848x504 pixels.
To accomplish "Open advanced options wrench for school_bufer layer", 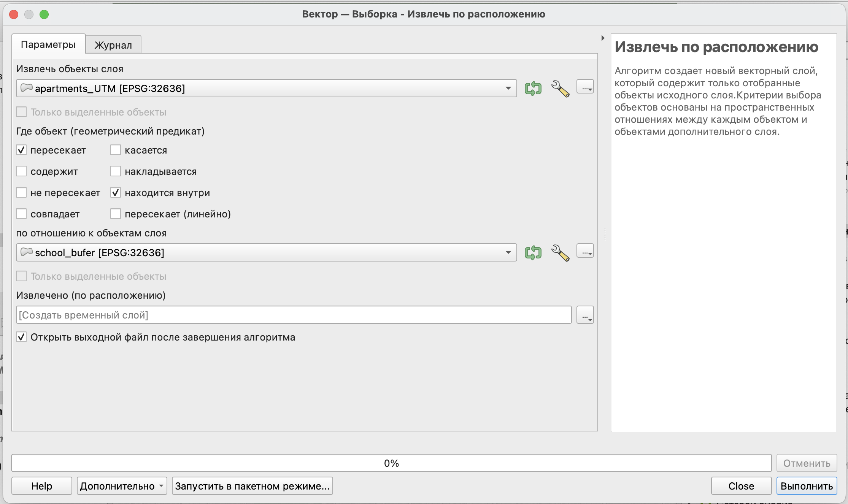I will click(560, 253).
